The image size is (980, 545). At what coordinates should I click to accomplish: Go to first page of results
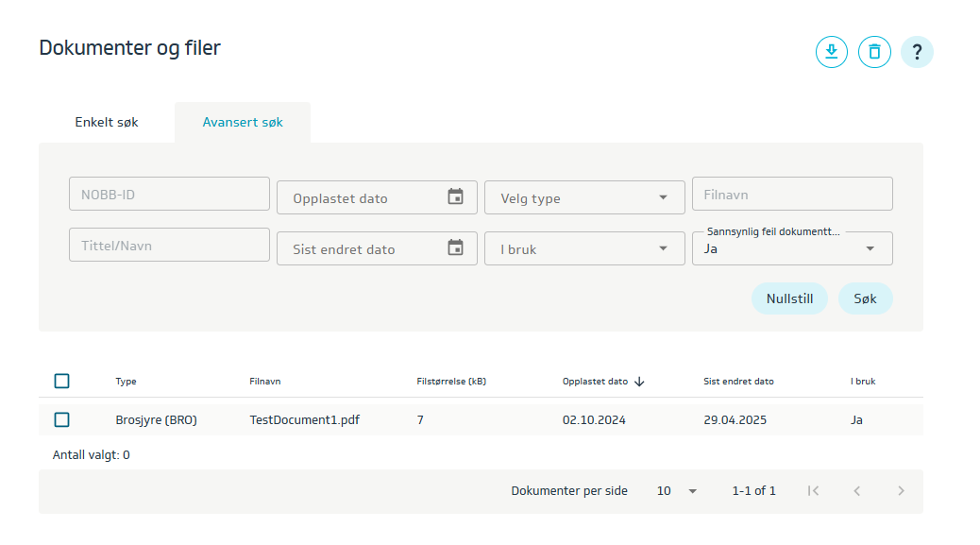tap(813, 491)
